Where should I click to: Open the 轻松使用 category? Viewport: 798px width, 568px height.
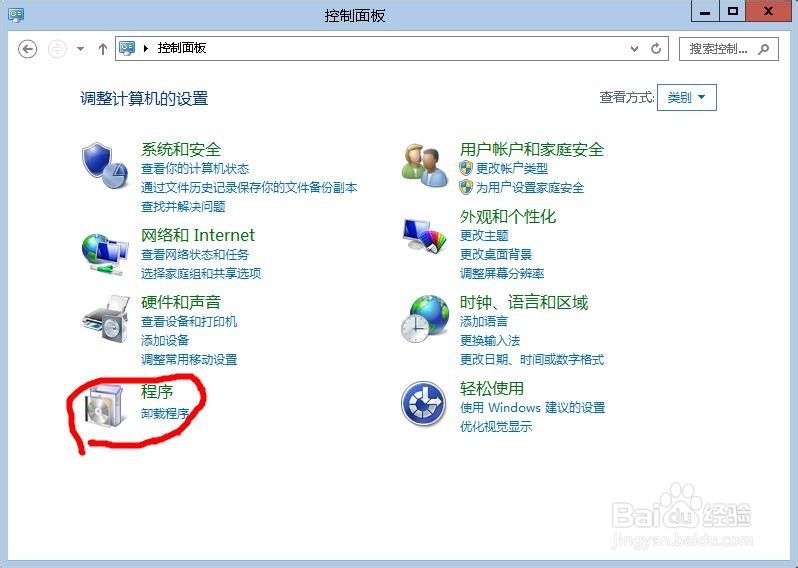(492, 388)
